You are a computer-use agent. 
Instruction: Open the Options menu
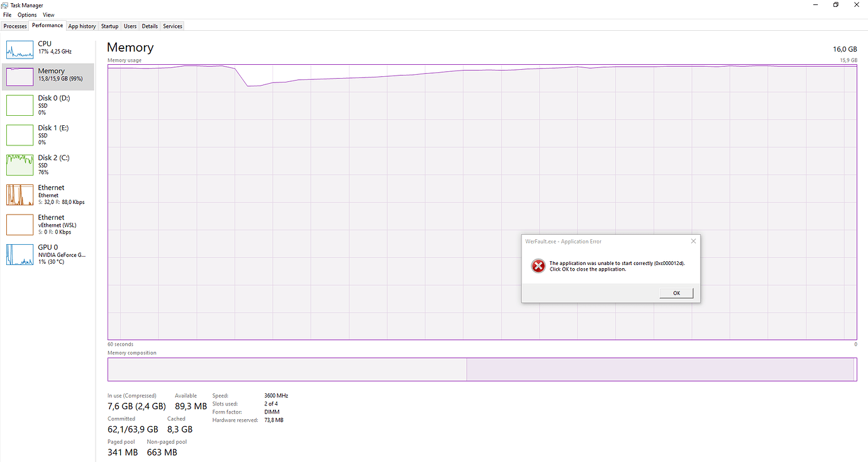(27, 15)
